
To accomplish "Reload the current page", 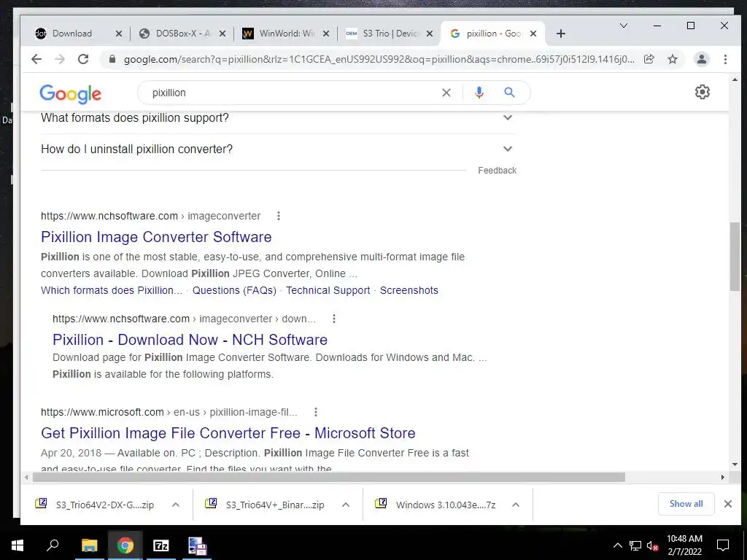I will point(83,59).
